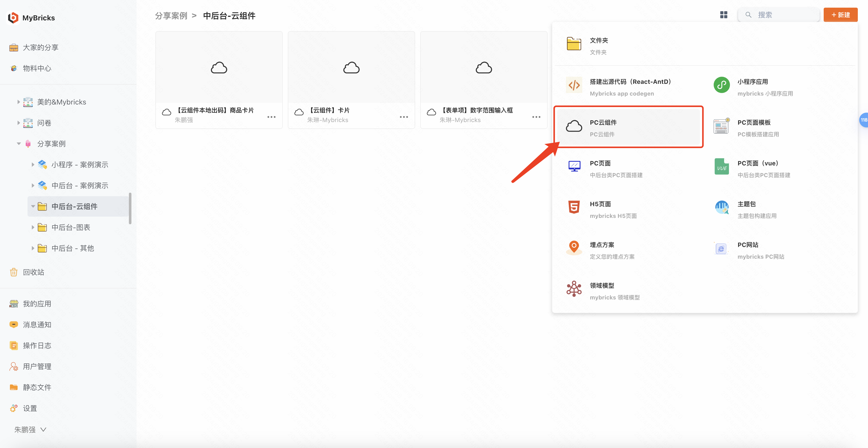Open 我的应用
Image resolution: width=868 pixels, height=448 pixels.
30,304
